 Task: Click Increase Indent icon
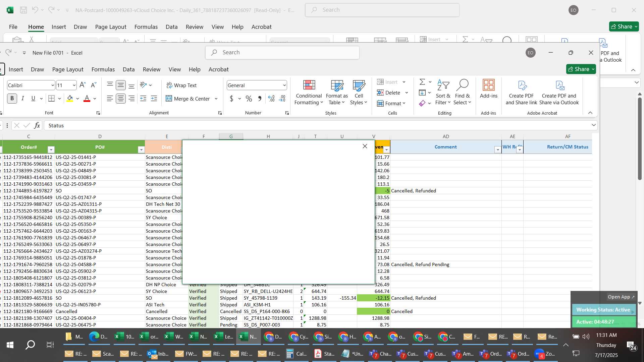154,99
